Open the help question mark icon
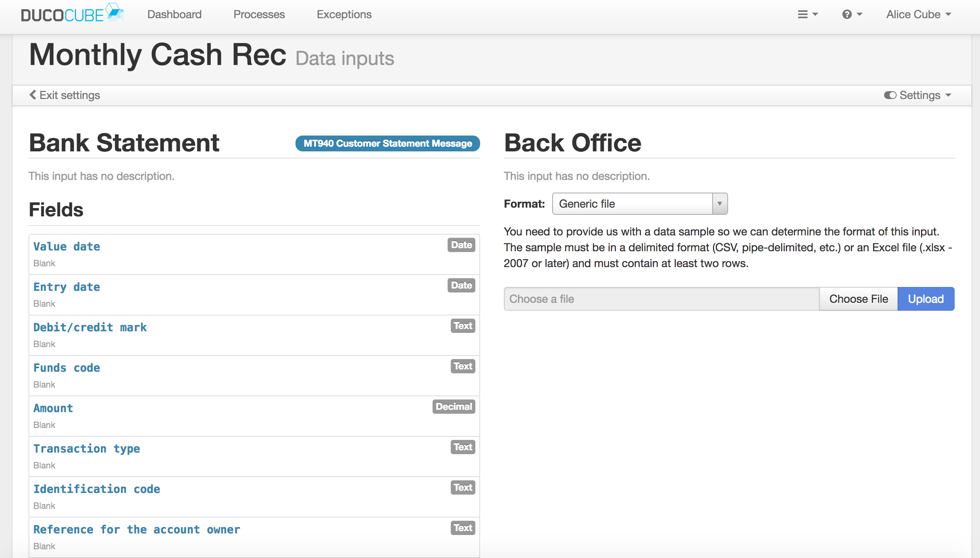 (x=846, y=14)
